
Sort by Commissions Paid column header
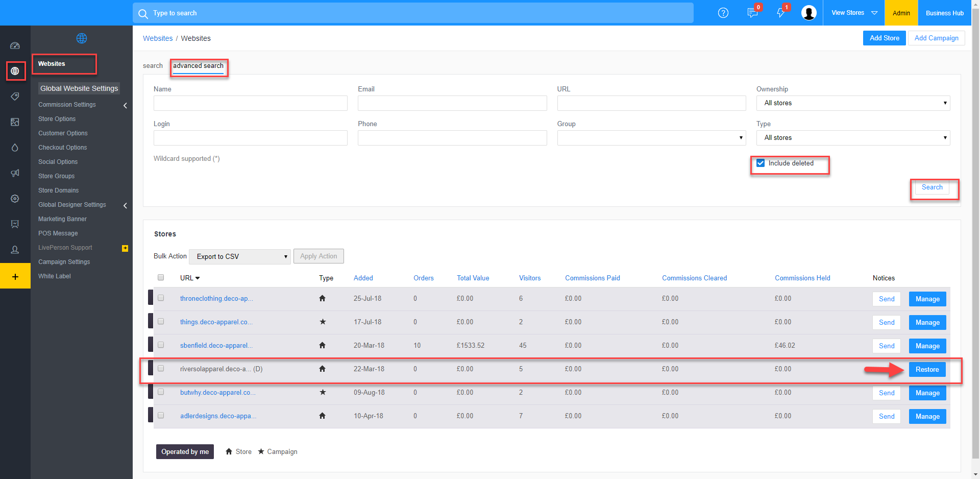pos(592,278)
